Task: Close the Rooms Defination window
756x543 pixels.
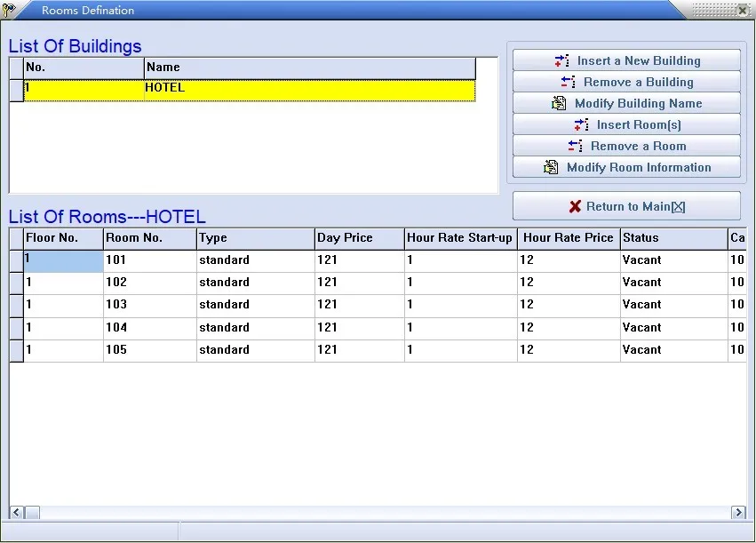Action: [743, 10]
